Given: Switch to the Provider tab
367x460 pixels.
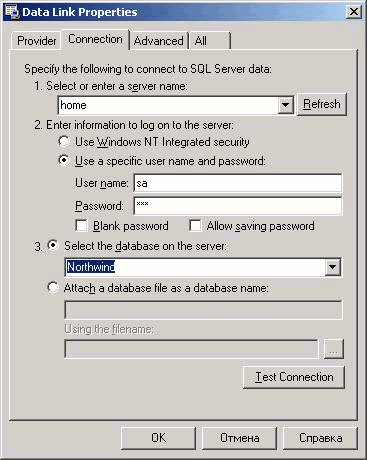Looking at the screenshot, I should point(36,41).
